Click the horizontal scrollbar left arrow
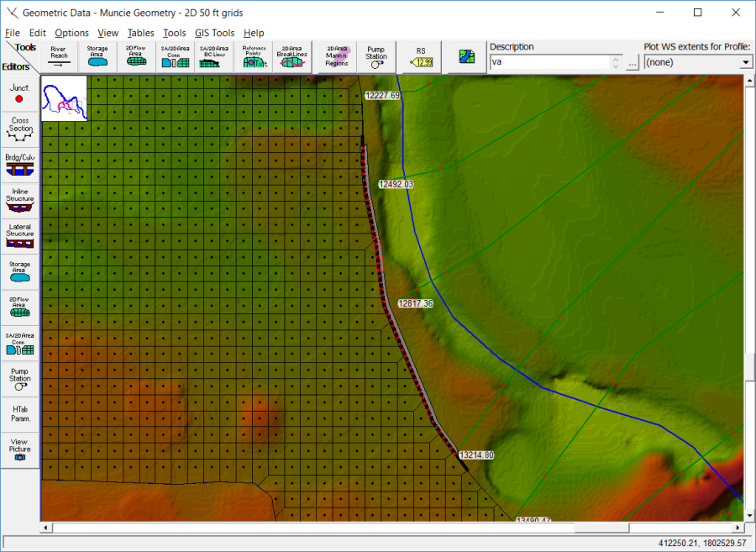The height and width of the screenshot is (552, 756). click(x=45, y=528)
